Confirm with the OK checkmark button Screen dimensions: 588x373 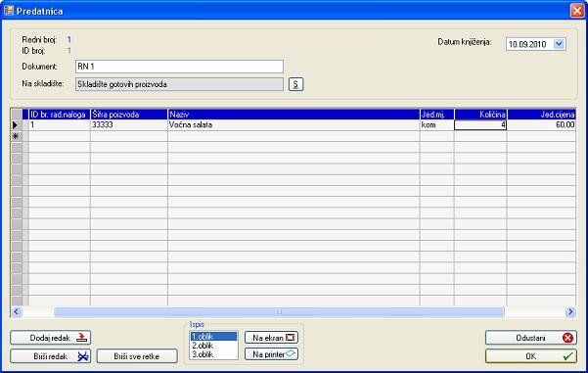[x=531, y=356]
